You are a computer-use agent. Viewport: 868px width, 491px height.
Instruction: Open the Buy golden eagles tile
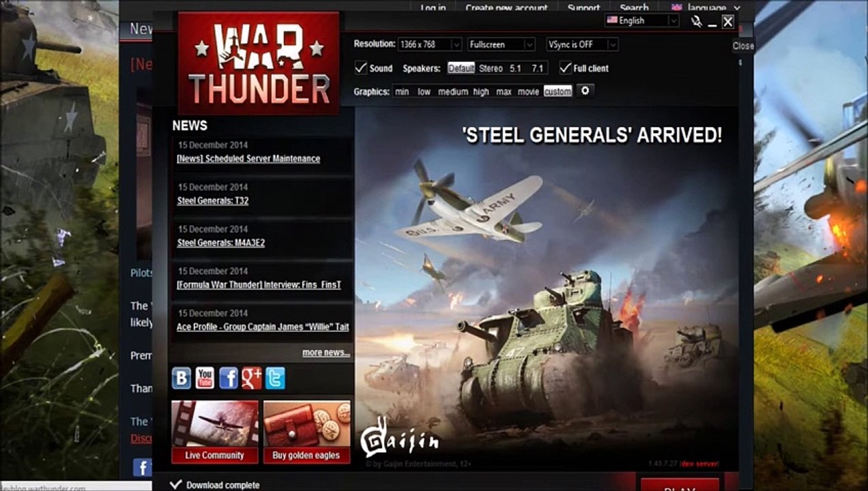click(307, 432)
